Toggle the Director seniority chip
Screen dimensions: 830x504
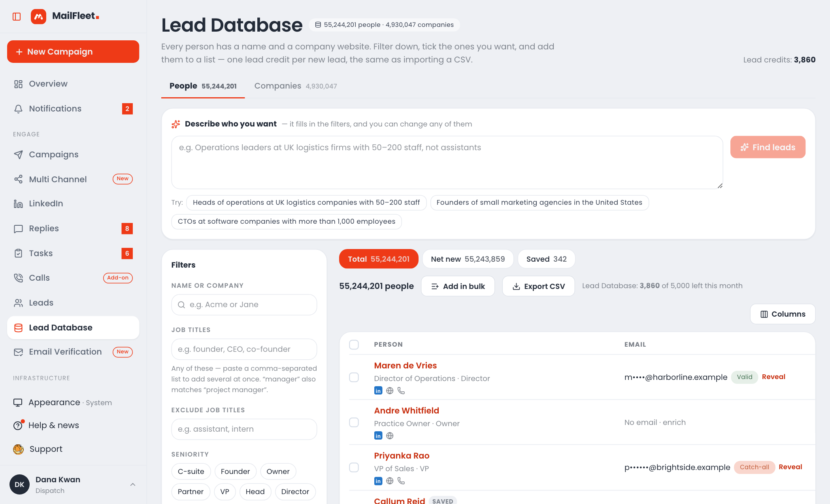295,492
